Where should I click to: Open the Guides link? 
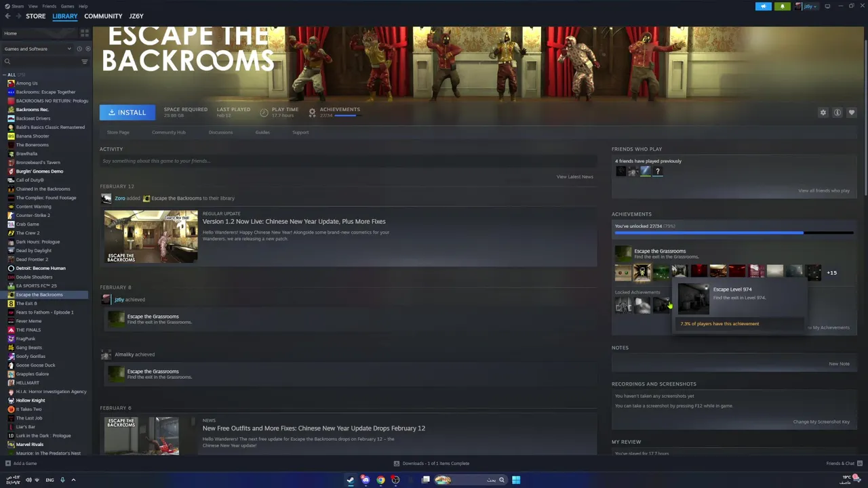click(262, 132)
